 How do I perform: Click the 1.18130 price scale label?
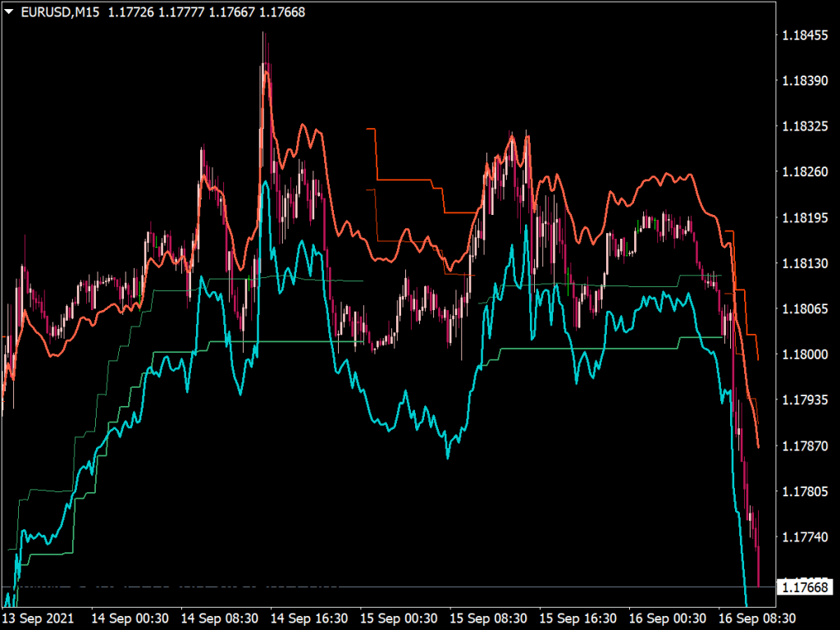pyautogui.click(x=805, y=263)
